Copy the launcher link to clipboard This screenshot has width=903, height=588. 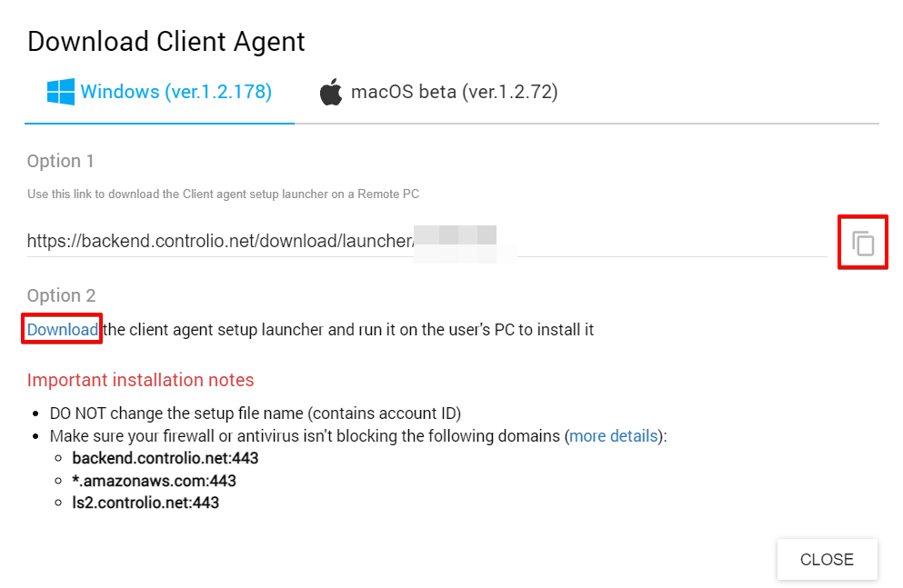(863, 243)
